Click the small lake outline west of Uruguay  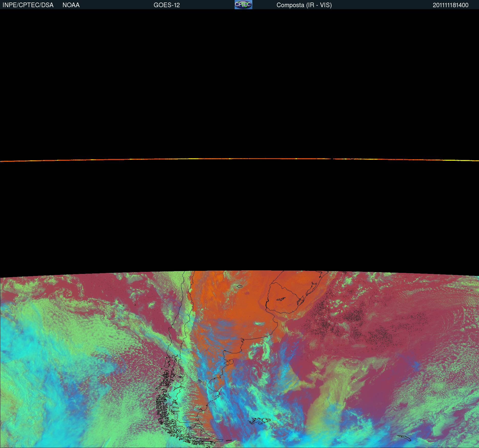click(239, 286)
